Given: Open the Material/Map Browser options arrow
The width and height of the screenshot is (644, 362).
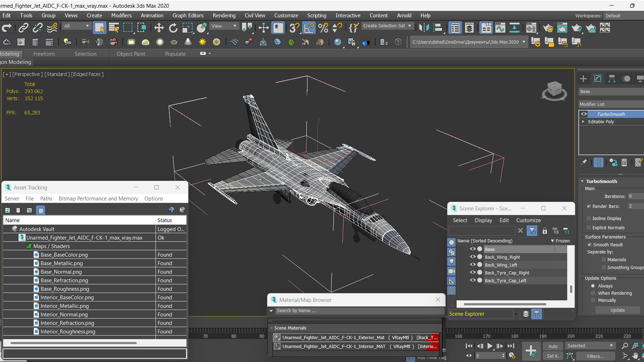Looking at the screenshot, I should click(271, 311).
